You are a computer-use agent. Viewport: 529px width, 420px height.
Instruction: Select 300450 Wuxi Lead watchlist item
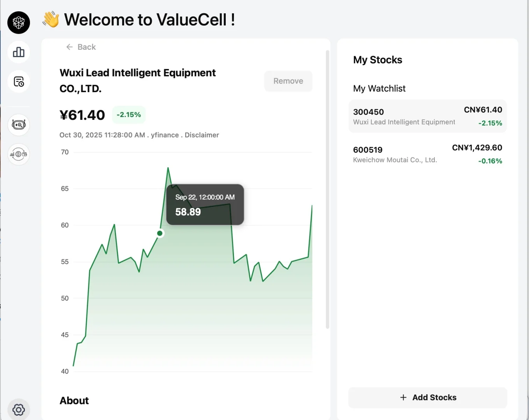pos(427,116)
